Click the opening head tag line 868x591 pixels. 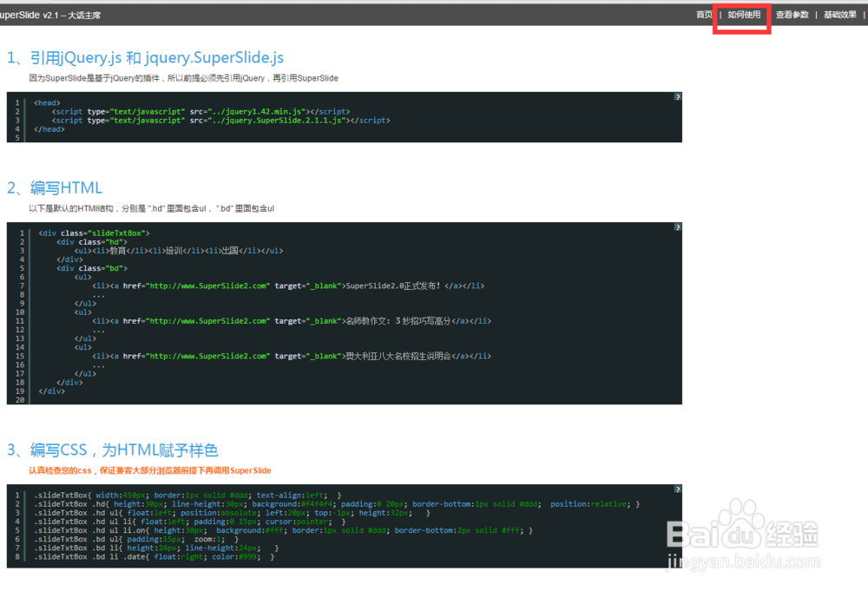(47, 102)
